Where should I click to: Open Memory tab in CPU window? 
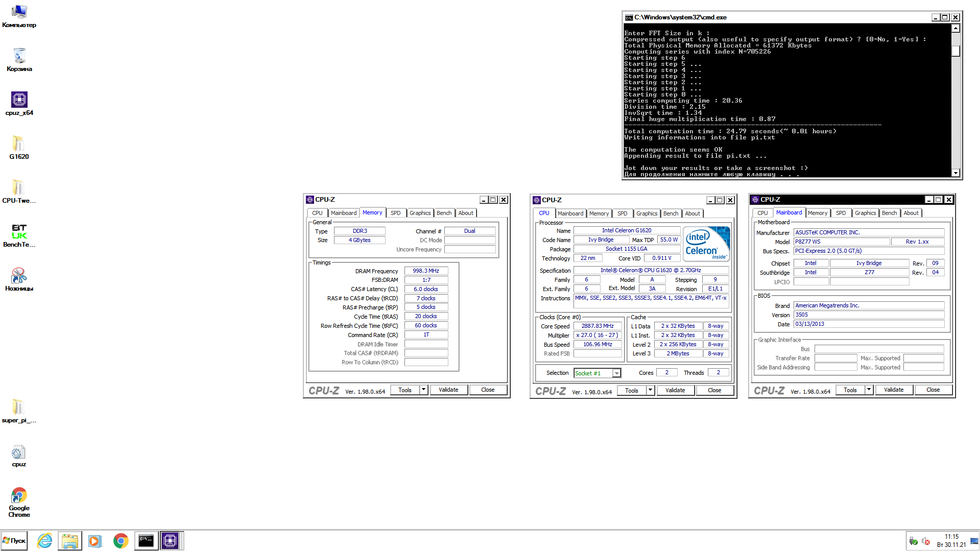tap(599, 213)
